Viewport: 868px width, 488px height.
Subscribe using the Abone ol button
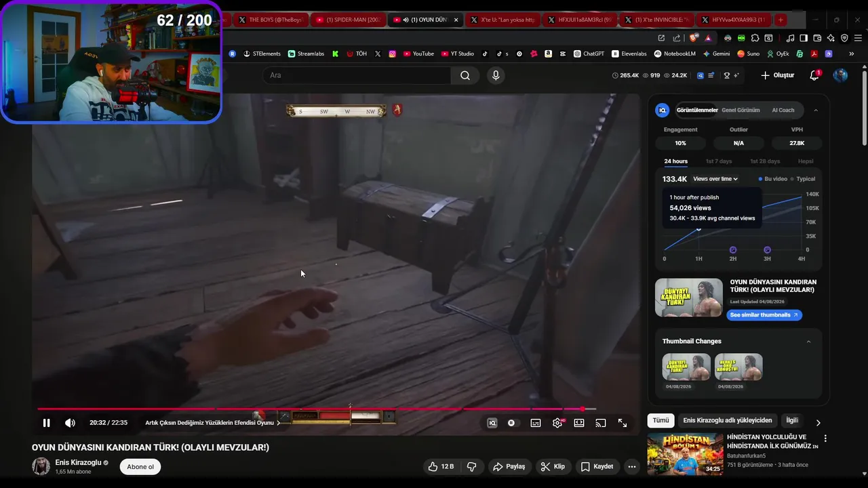point(140,466)
